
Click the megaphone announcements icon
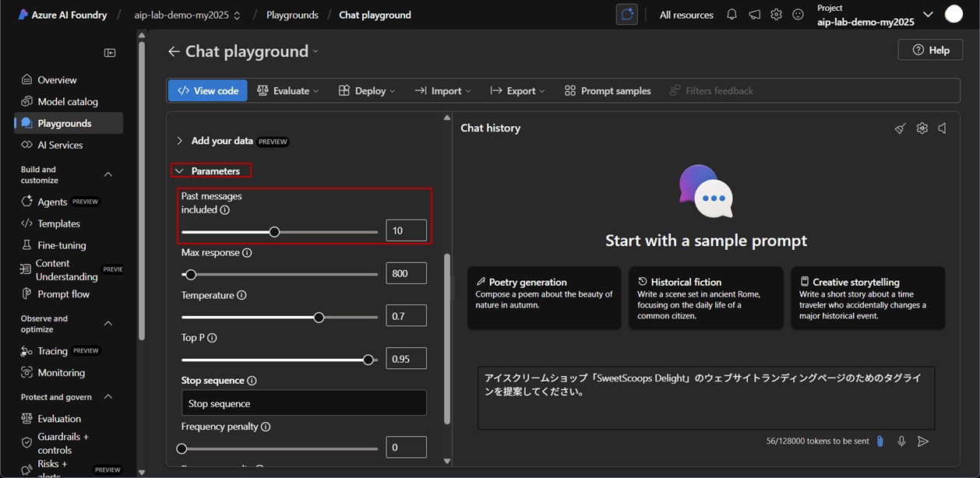click(754, 15)
